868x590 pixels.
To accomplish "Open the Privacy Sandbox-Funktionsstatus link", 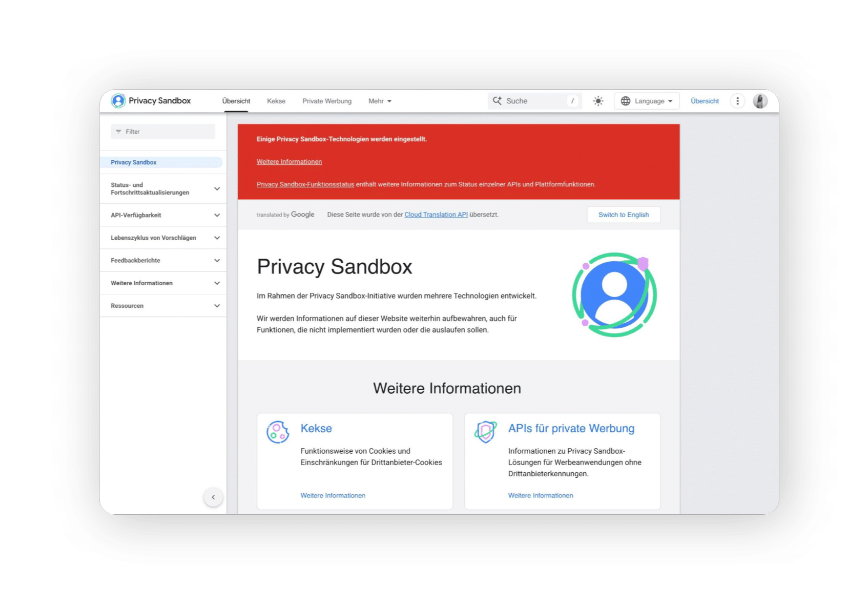I will pyautogui.click(x=305, y=184).
